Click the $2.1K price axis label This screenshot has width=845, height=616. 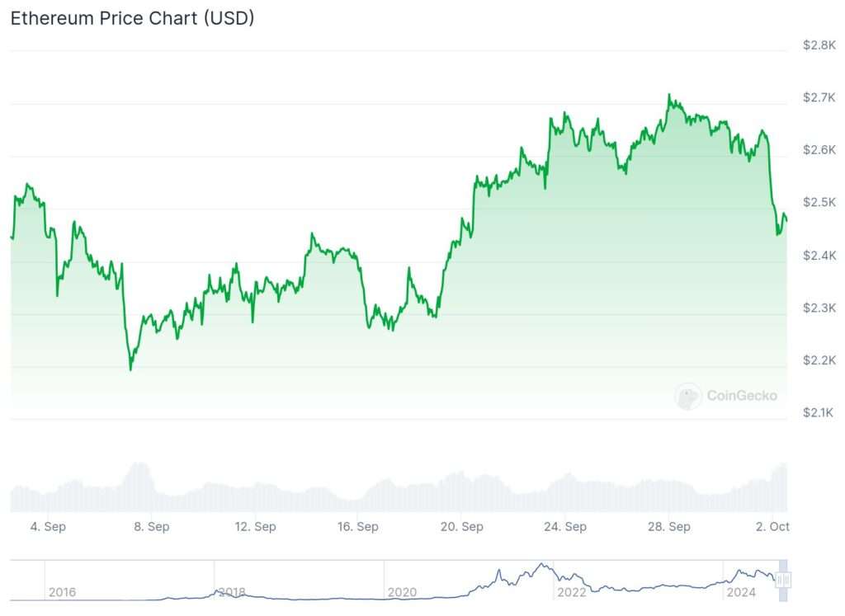(819, 412)
